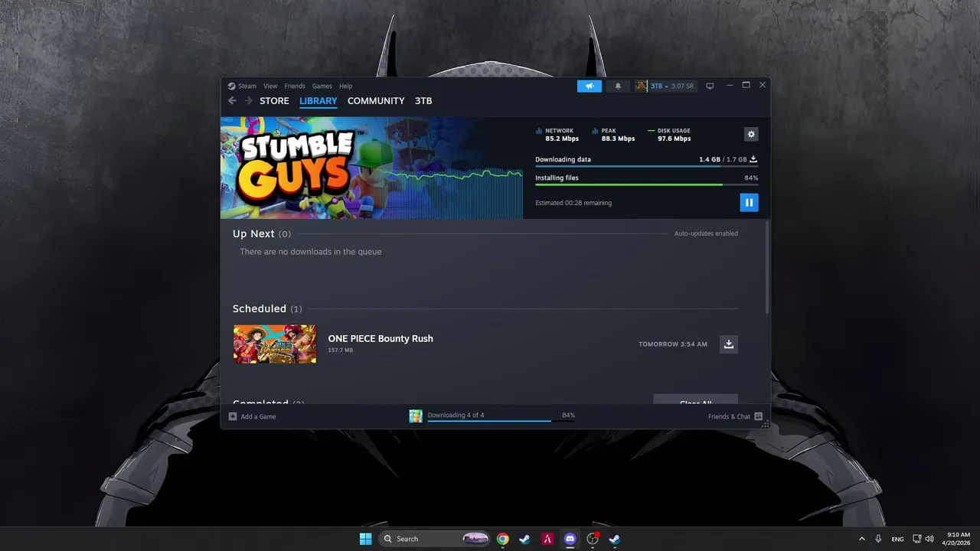Go forward with the right arrow button
This screenshot has height=551, width=980.
click(x=248, y=101)
